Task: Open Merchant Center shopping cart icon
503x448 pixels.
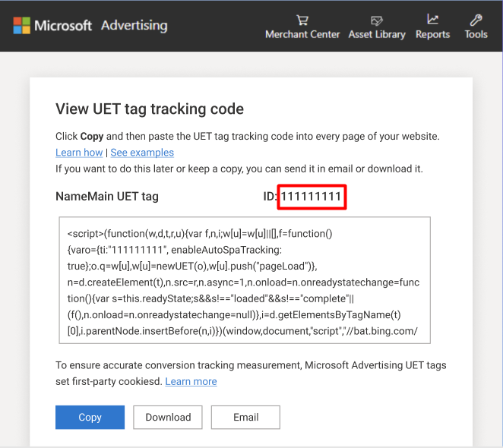Action: click(302, 21)
